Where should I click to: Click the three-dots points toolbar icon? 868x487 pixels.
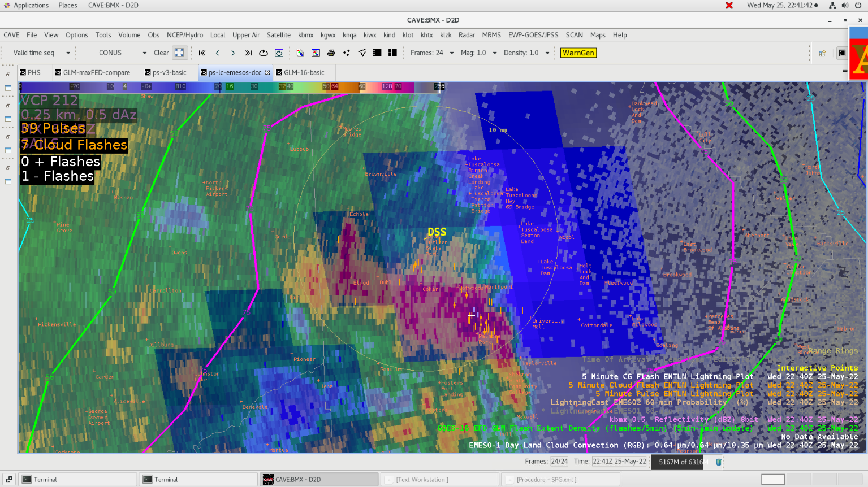[346, 53]
